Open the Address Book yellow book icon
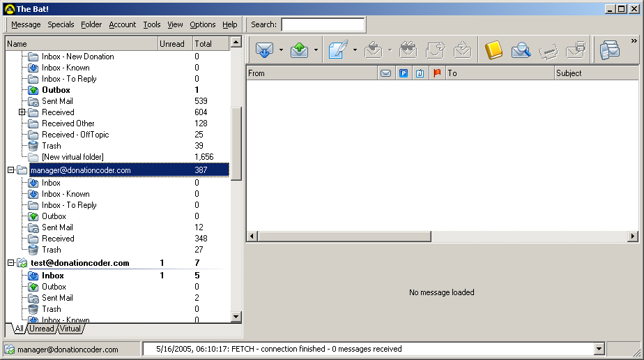644x360 pixels. tap(493, 50)
